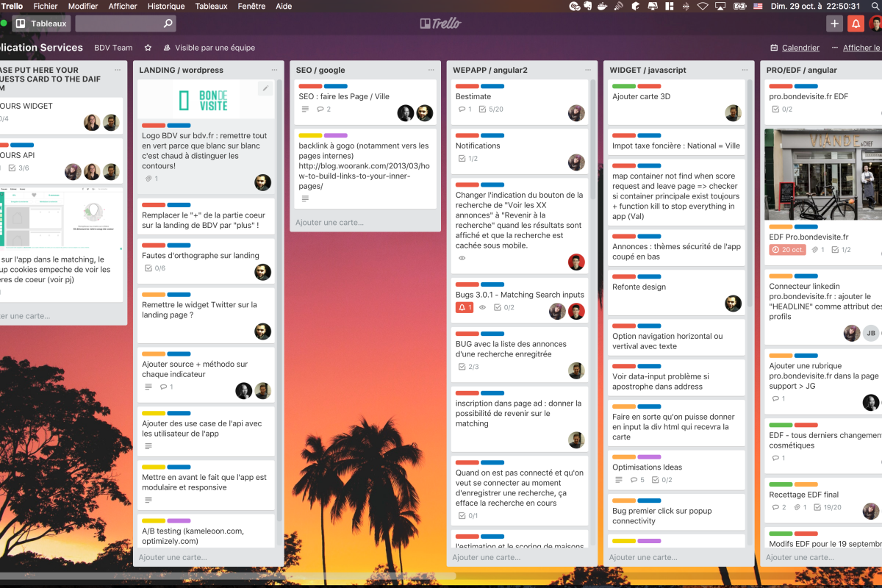Click comment badge 5 on Optimisations Ideas card
Viewport: 882px width, 588px height.
(x=637, y=480)
